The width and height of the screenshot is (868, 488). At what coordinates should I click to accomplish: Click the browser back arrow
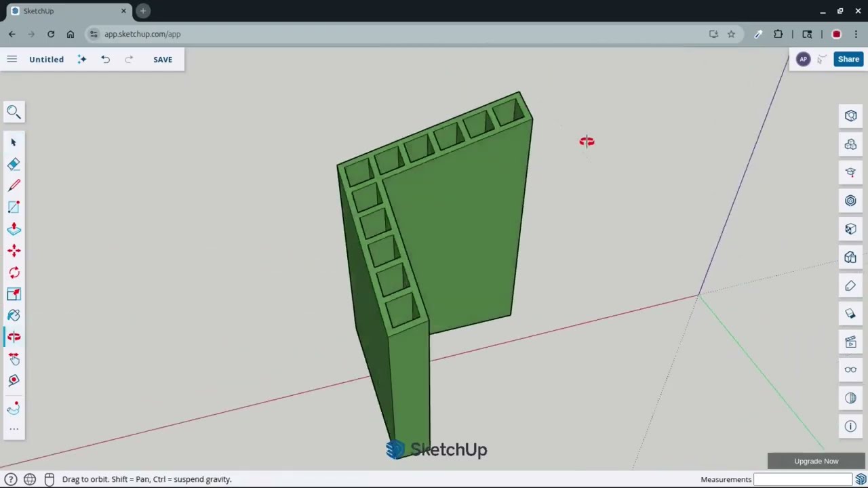[12, 34]
